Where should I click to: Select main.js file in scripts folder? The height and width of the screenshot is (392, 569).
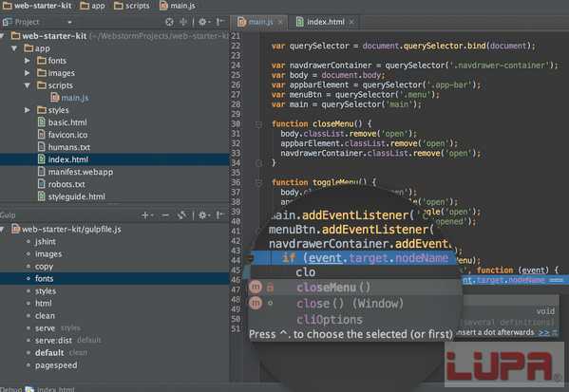pos(75,98)
